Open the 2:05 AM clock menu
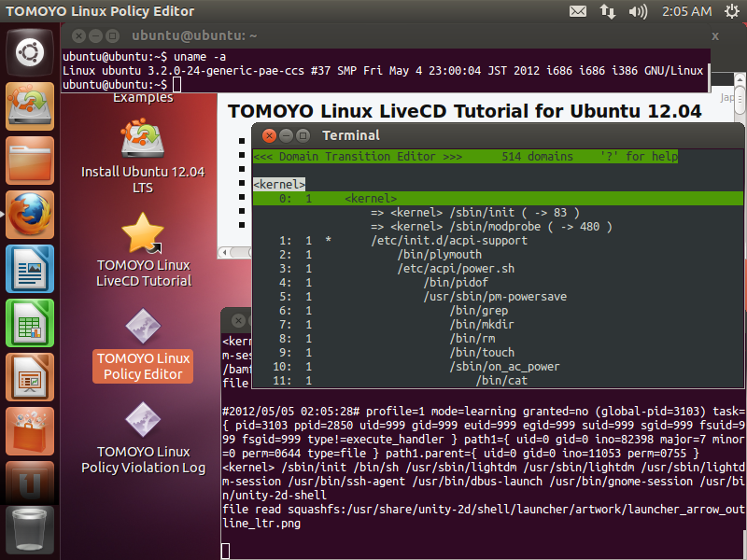This screenshot has height=560, width=747. tap(686, 11)
